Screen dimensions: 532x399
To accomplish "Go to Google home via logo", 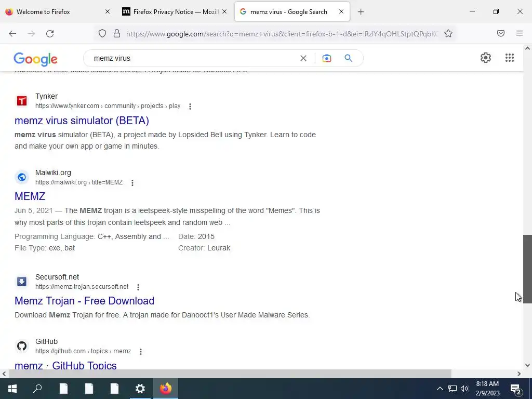I will [36, 59].
